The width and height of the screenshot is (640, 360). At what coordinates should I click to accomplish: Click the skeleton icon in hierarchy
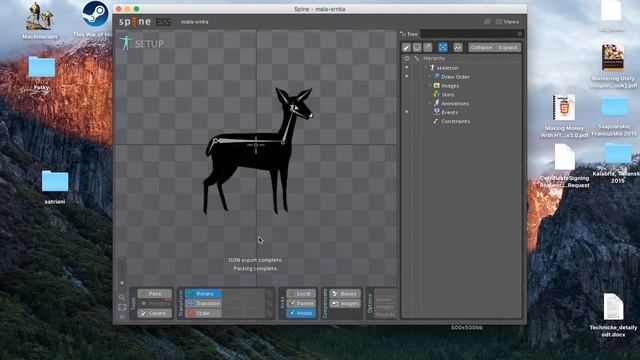tap(432, 68)
